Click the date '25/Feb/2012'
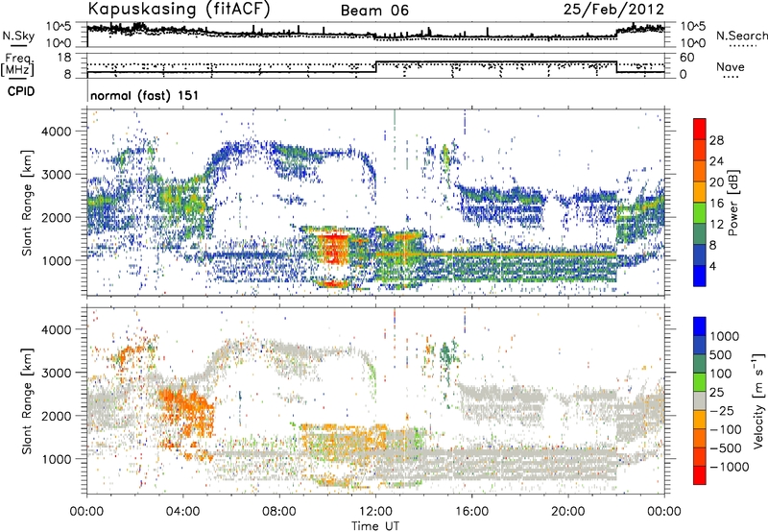This screenshot has width=768, height=532. pyautogui.click(x=613, y=9)
